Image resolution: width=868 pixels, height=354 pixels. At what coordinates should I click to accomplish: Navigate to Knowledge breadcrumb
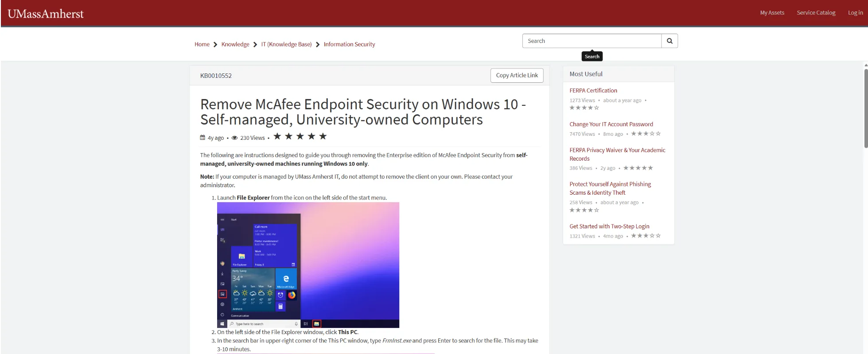tap(235, 44)
